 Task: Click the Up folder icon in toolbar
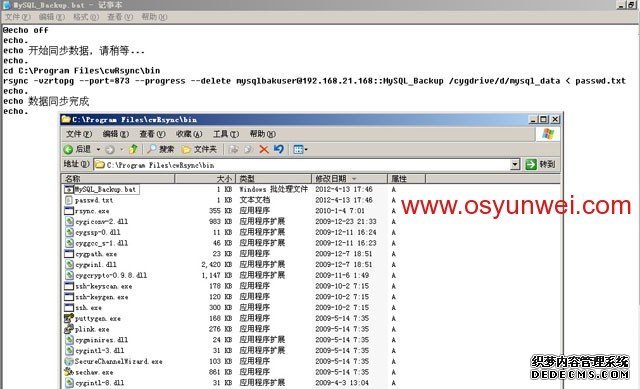click(x=133, y=149)
